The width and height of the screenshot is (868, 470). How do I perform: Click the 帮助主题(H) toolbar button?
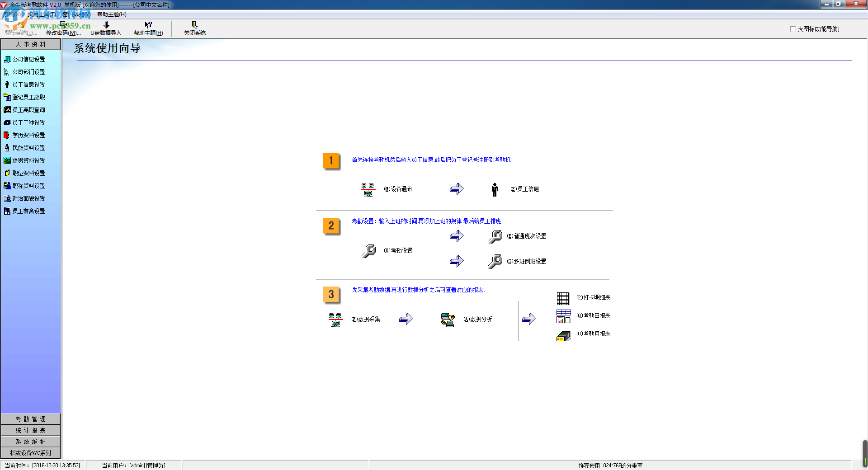[x=148, y=29]
